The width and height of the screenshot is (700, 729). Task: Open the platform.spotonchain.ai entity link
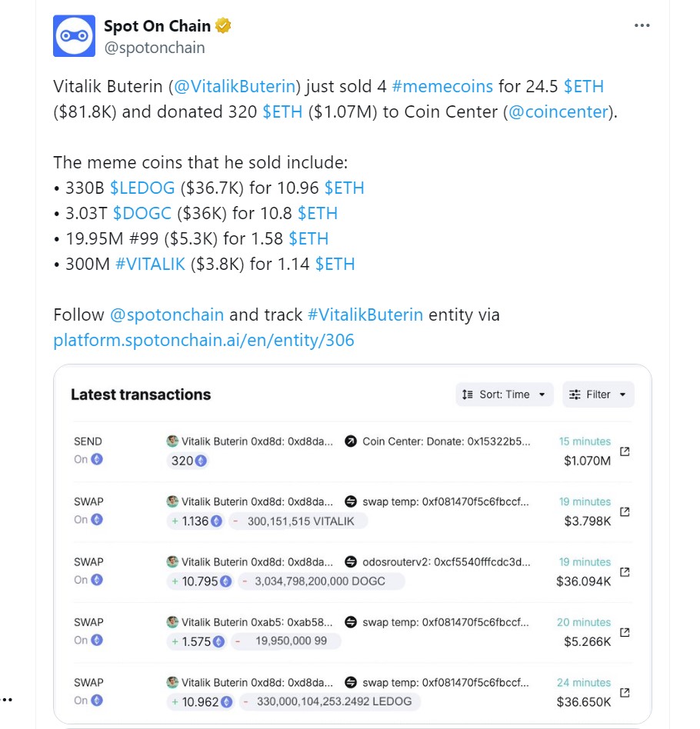point(204,340)
